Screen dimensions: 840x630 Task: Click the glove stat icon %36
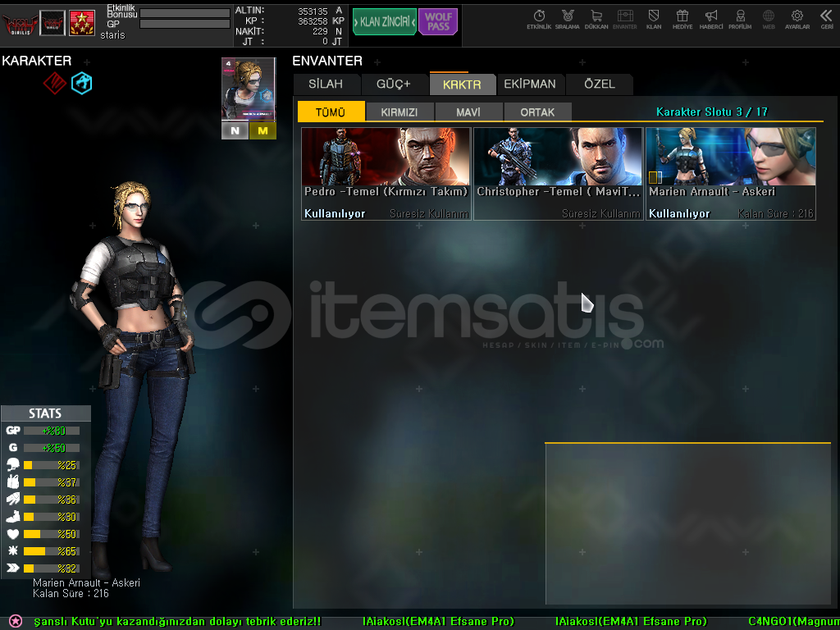[13, 500]
